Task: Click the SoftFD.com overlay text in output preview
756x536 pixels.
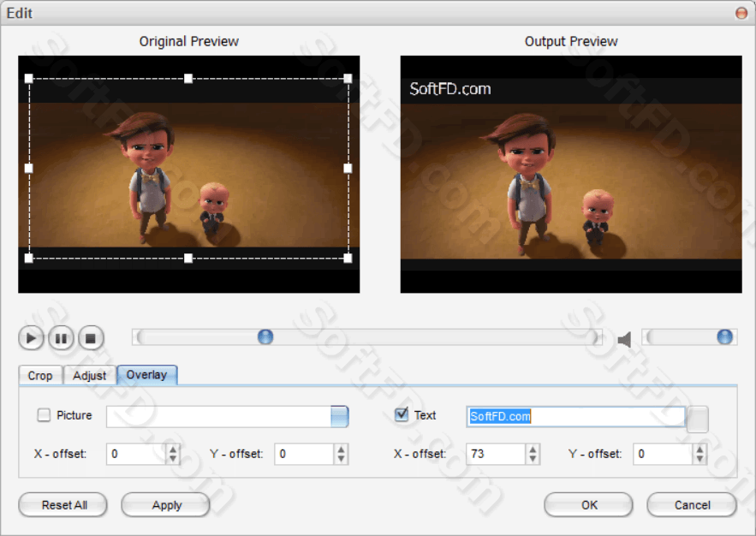Action: (449, 89)
